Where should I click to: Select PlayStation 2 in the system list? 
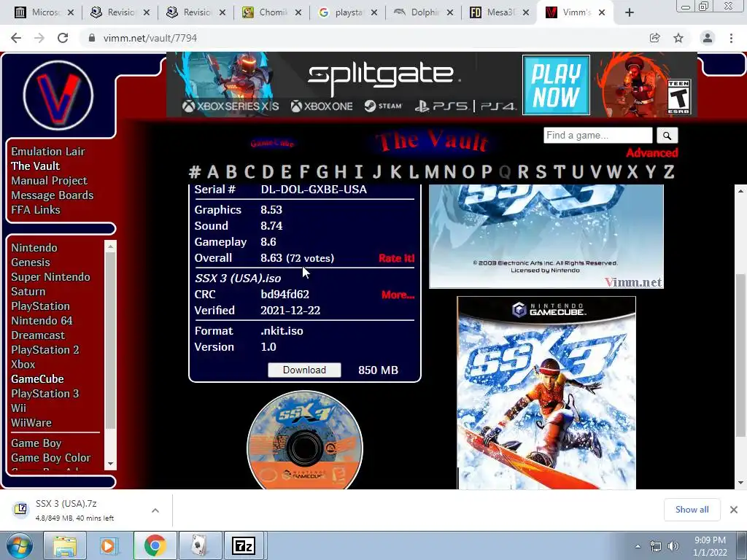pos(45,349)
